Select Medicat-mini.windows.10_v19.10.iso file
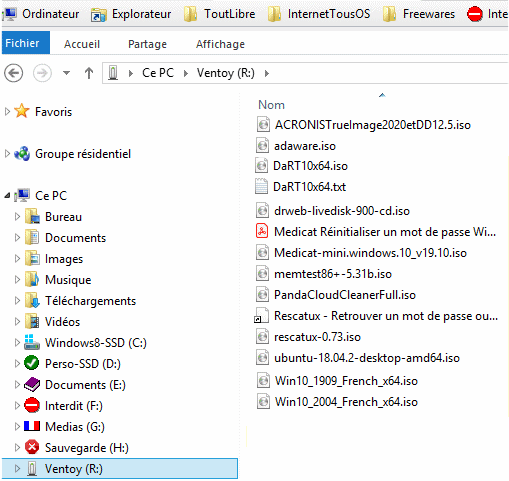The image size is (509, 481). [x=370, y=253]
